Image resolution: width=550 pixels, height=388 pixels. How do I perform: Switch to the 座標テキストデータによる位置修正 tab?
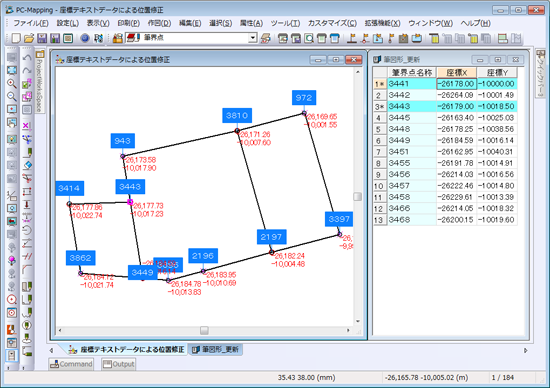click(127, 349)
